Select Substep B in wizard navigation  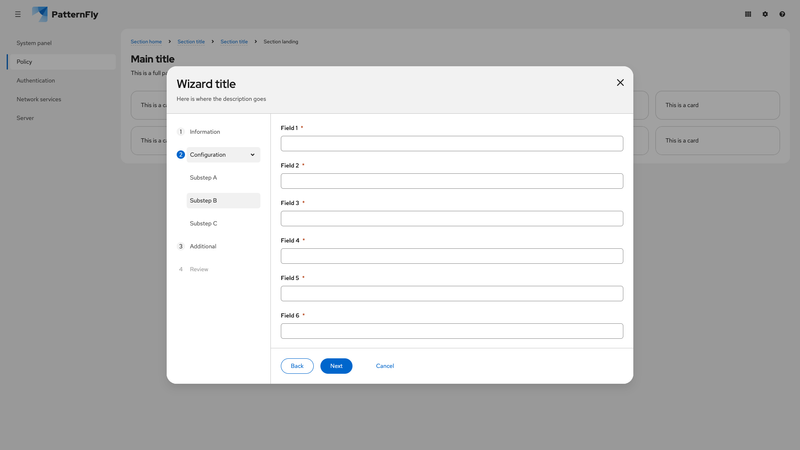tap(203, 201)
